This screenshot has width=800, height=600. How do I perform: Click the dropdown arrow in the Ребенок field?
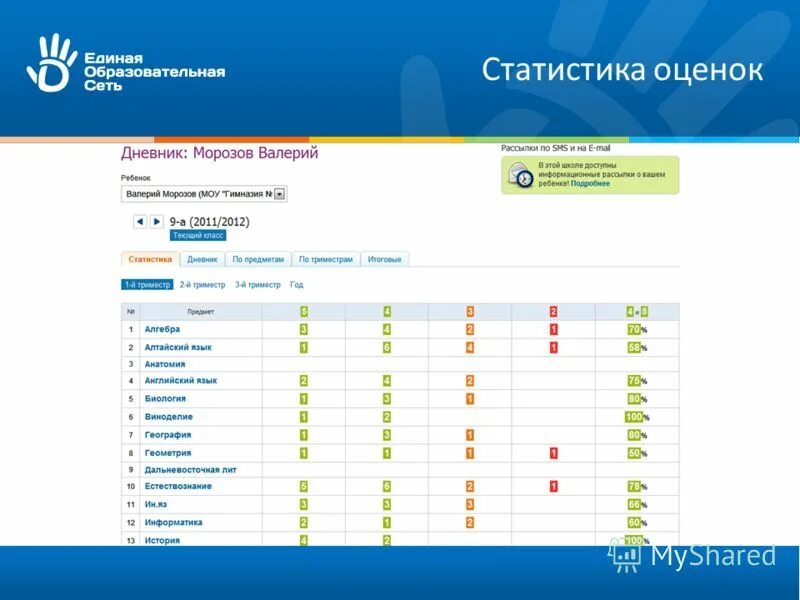[x=277, y=194]
